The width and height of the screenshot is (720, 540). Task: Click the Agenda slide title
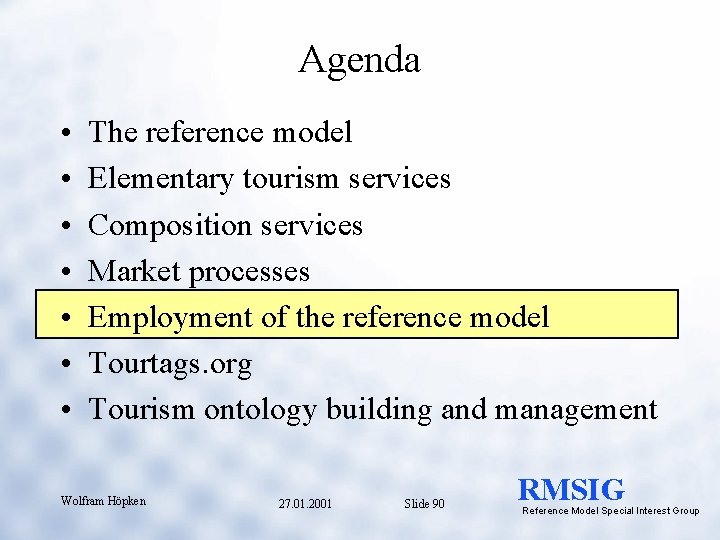tap(360, 61)
